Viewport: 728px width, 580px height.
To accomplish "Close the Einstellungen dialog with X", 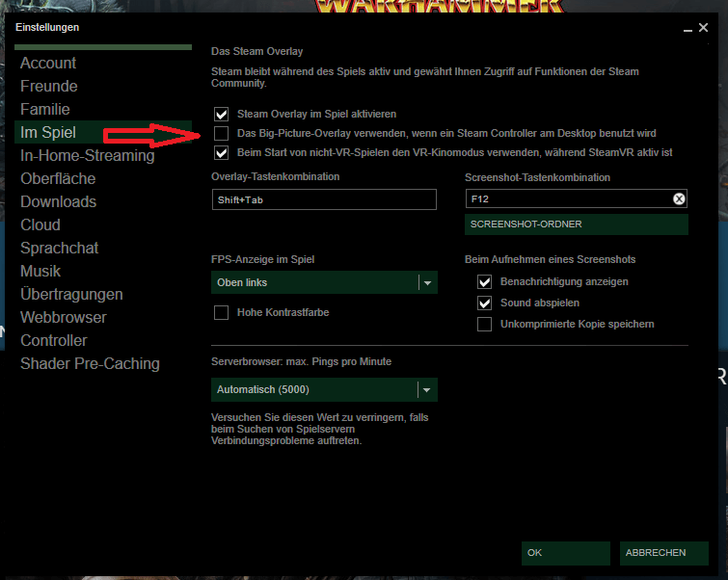I will click(x=703, y=28).
